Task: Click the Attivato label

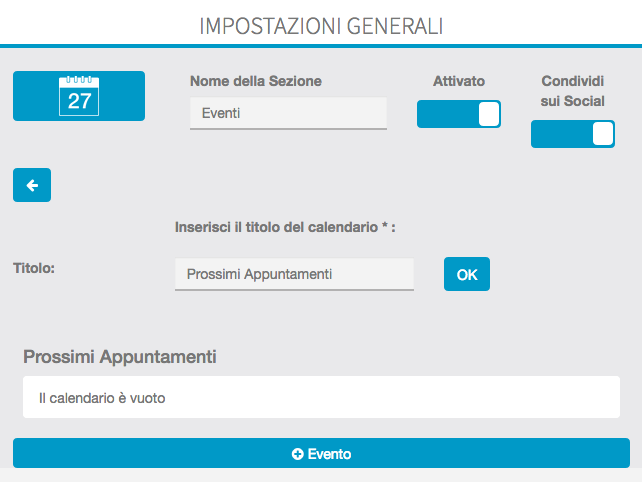Action: tap(459, 81)
